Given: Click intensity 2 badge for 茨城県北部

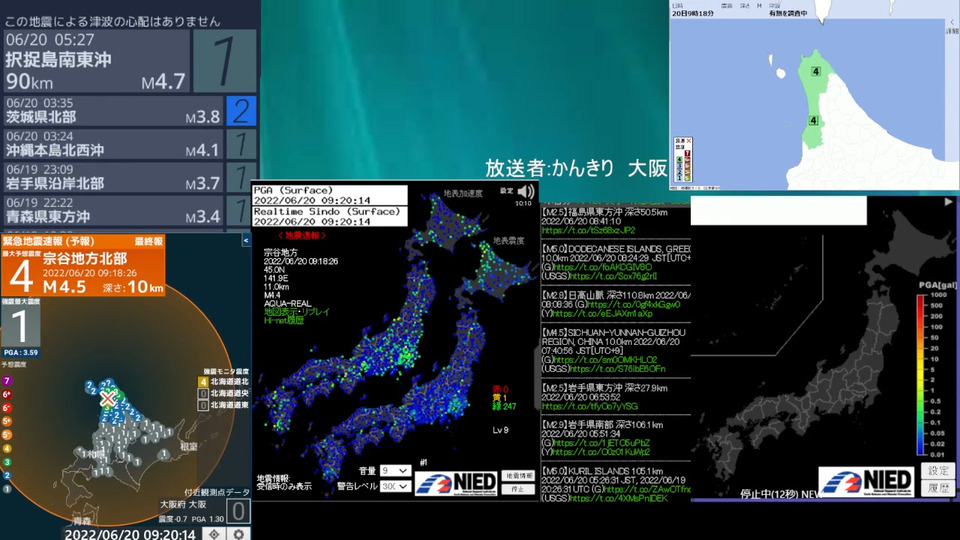Looking at the screenshot, I should (241, 111).
